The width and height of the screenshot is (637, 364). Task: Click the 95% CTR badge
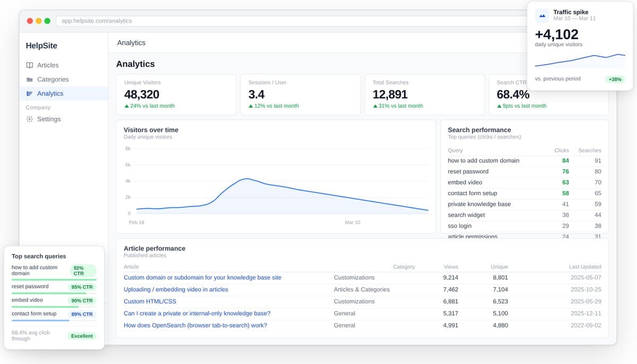click(82, 287)
